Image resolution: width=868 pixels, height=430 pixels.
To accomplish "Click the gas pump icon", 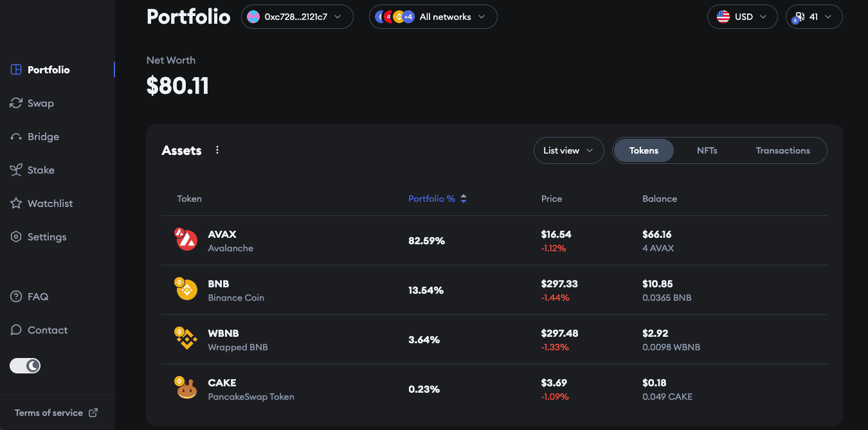I will 799,17.
